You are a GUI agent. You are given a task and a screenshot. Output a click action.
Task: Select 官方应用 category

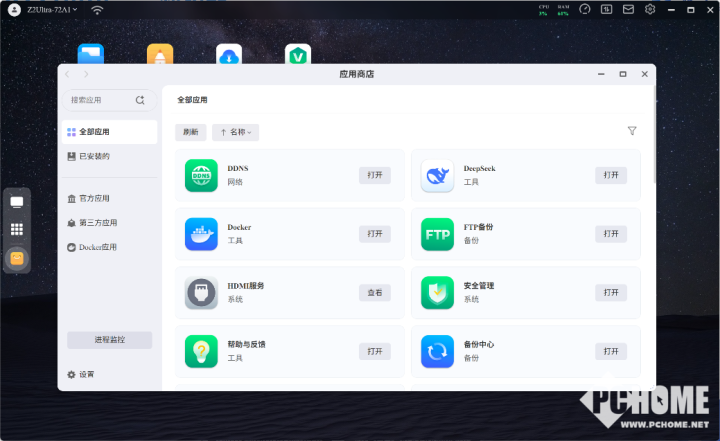coord(94,198)
